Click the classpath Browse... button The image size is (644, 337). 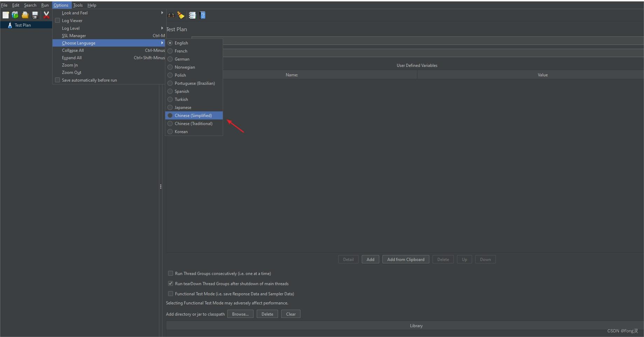tap(240, 314)
